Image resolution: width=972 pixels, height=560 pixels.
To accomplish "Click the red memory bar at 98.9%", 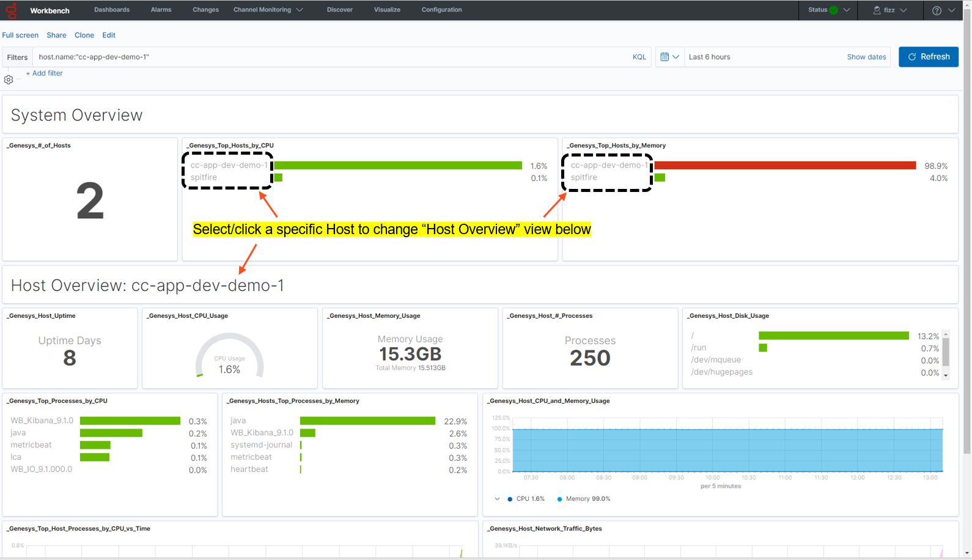I will tap(785, 166).
